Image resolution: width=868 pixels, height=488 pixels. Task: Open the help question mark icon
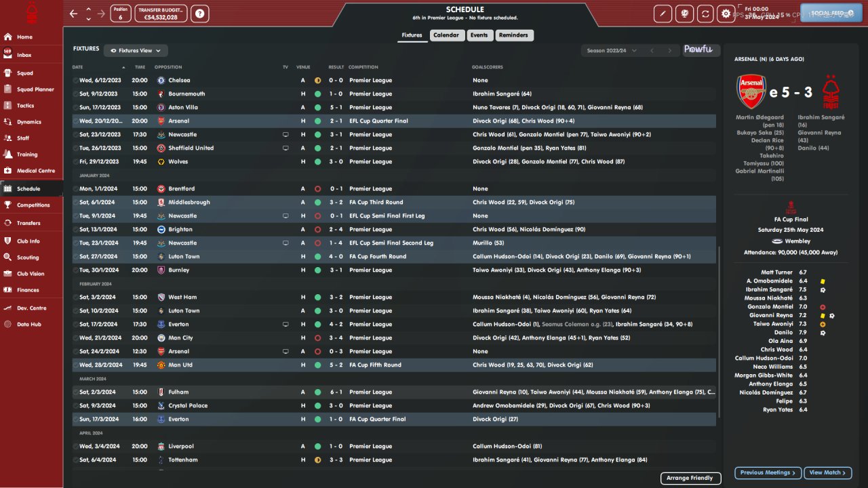point(199,13)
